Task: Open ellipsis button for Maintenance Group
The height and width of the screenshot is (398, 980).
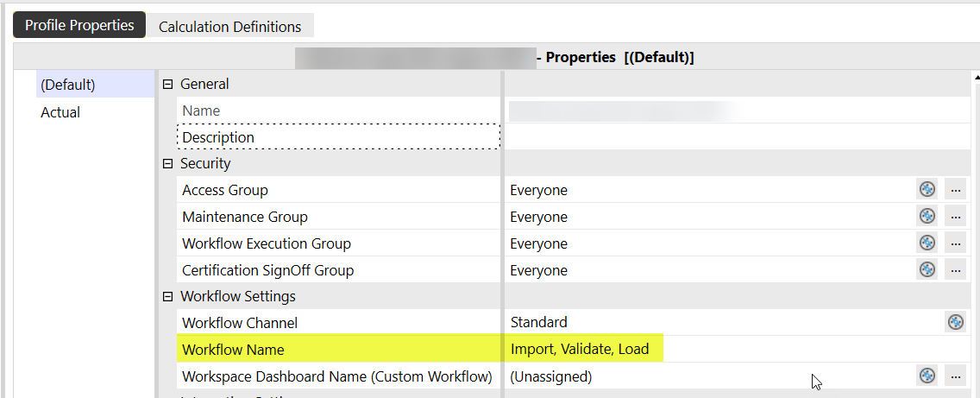Action: pyautogui.click(x=955, y=217)
